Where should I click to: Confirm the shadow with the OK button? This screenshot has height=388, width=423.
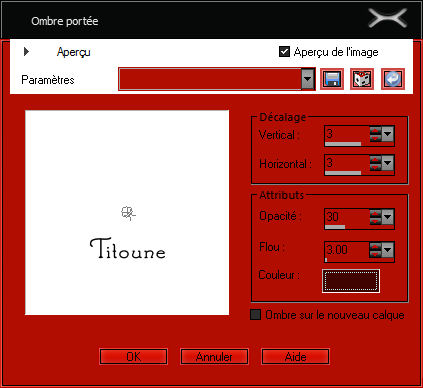[133, 357]
